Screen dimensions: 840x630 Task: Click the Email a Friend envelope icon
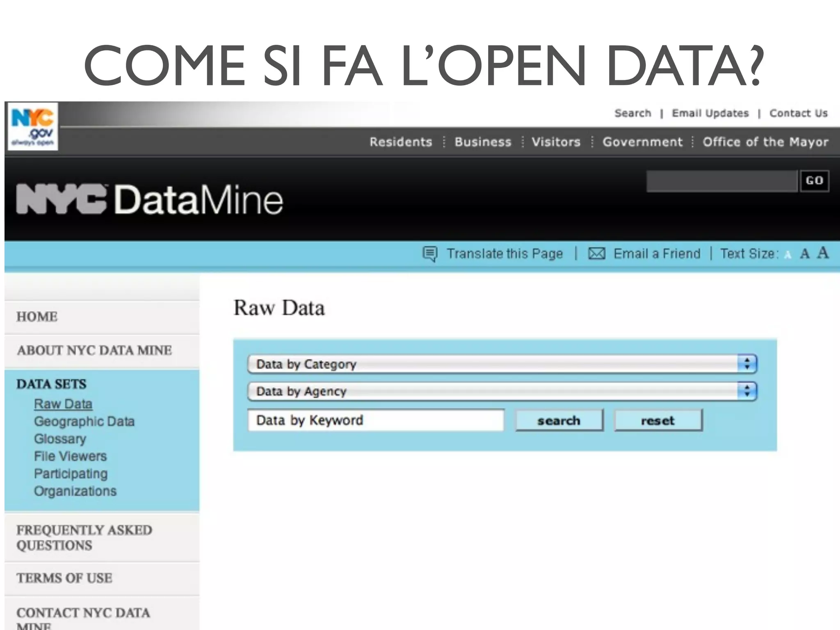(x=597, y=254)
